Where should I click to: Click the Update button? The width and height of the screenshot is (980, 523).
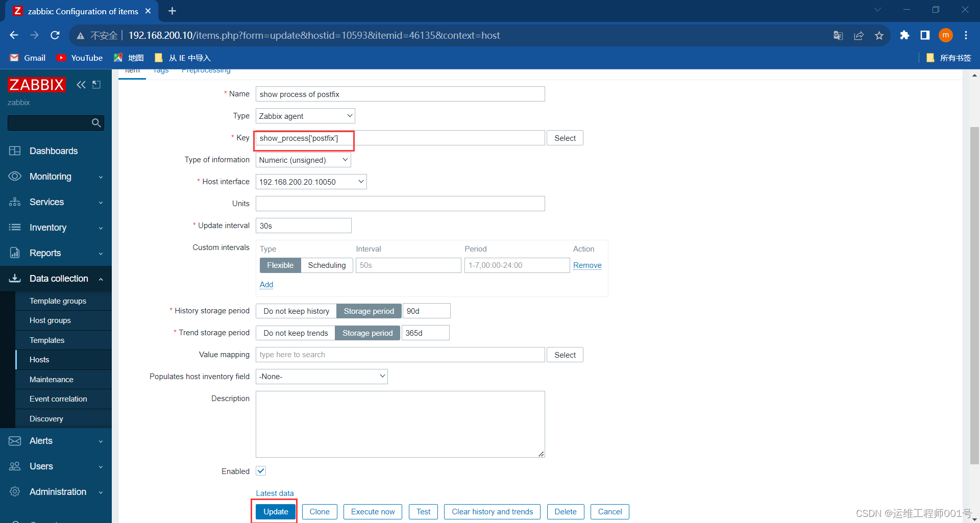[276, 512]
